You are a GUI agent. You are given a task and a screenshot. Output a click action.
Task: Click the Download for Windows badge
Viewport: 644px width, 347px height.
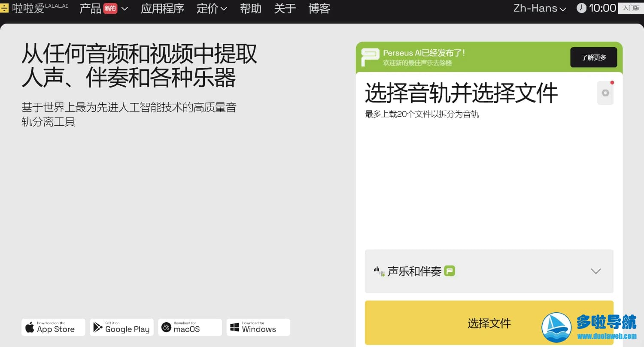(258, 327)
